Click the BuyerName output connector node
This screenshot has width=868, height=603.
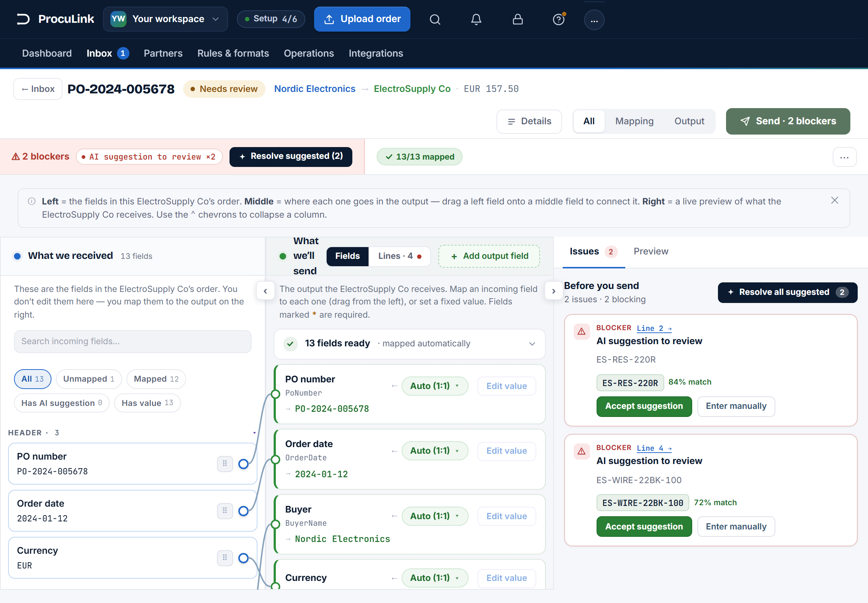coord(275,524)
